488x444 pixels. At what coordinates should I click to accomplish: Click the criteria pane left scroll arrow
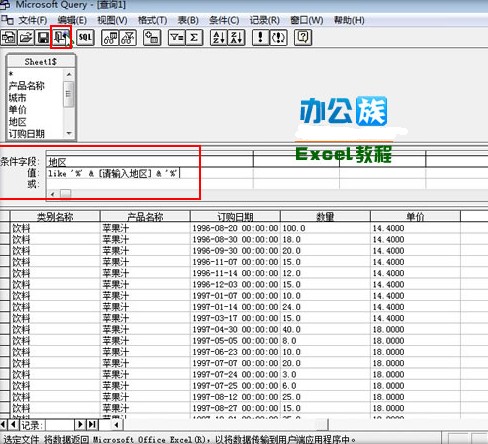pos(52,194)
